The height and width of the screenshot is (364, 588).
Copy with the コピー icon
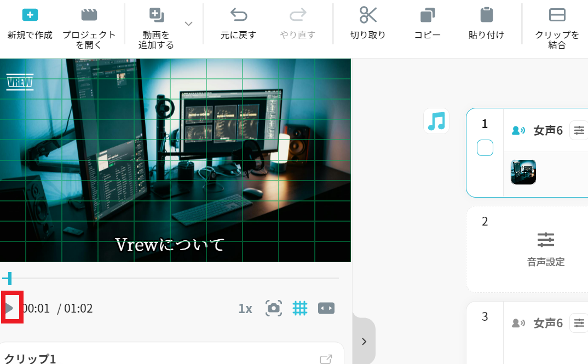point(428,15)
